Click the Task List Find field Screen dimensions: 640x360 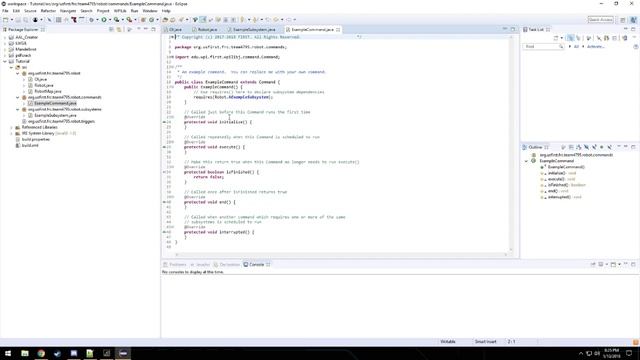pos(543,47)
